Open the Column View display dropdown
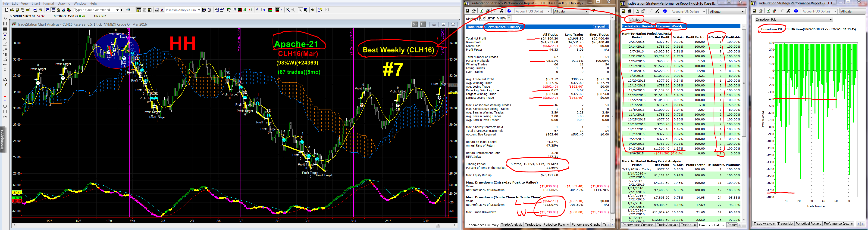This screenshot has height=230, width=868. (x=509, y=18)
